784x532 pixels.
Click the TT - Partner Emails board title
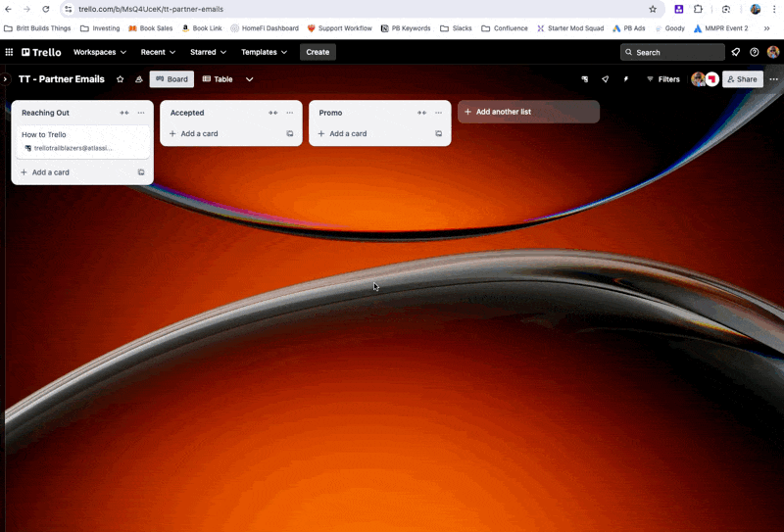(x=62, y=79)
